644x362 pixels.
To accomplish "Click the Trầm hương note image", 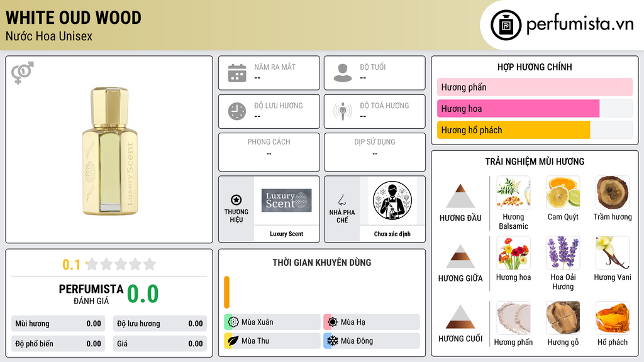I will point(613,192).
